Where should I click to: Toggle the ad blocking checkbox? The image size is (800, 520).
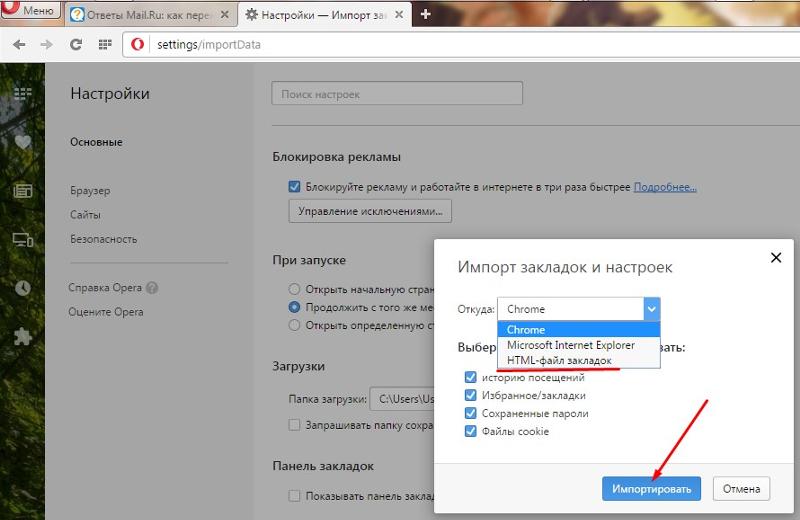[x=294, y=186]
